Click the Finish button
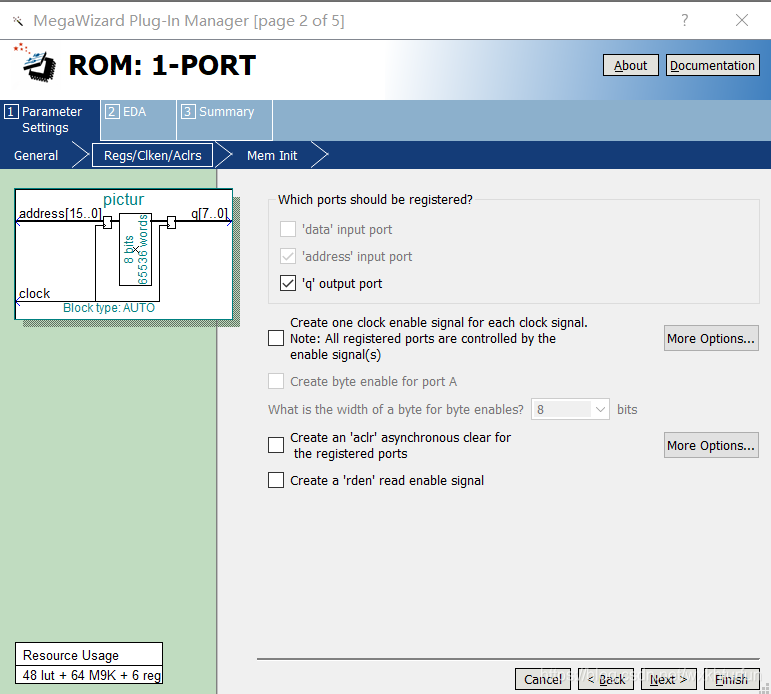The height and width of the screenshot is (694, 771). click(732, 679)
